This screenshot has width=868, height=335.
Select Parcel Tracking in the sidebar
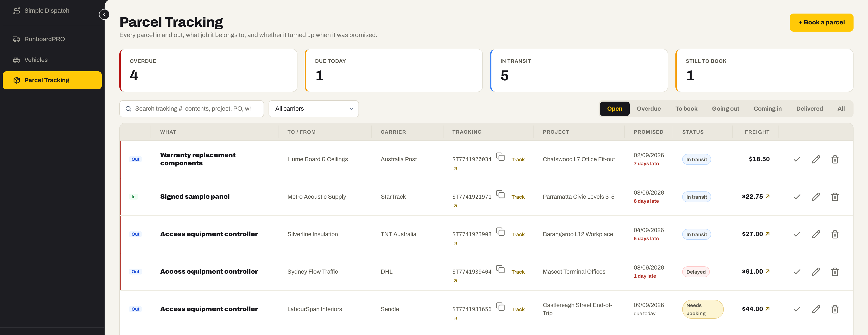pyautogui.click(x=52, y=80)
